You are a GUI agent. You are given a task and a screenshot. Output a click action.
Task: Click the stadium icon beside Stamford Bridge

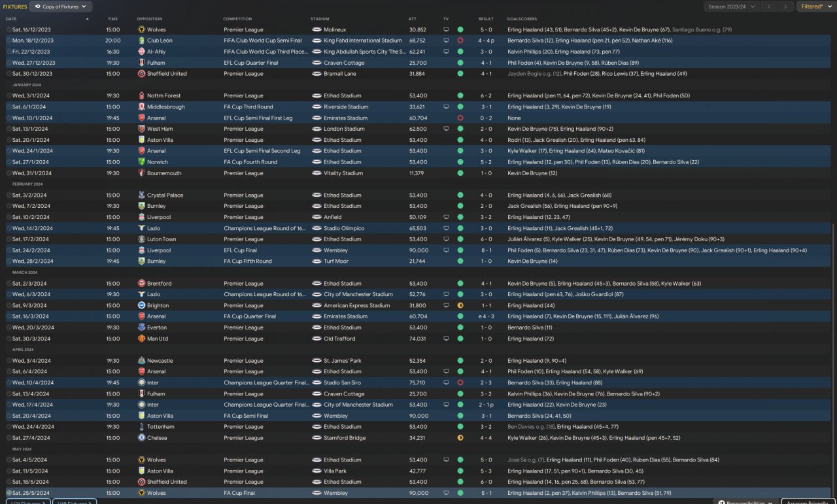pos(316,438)
